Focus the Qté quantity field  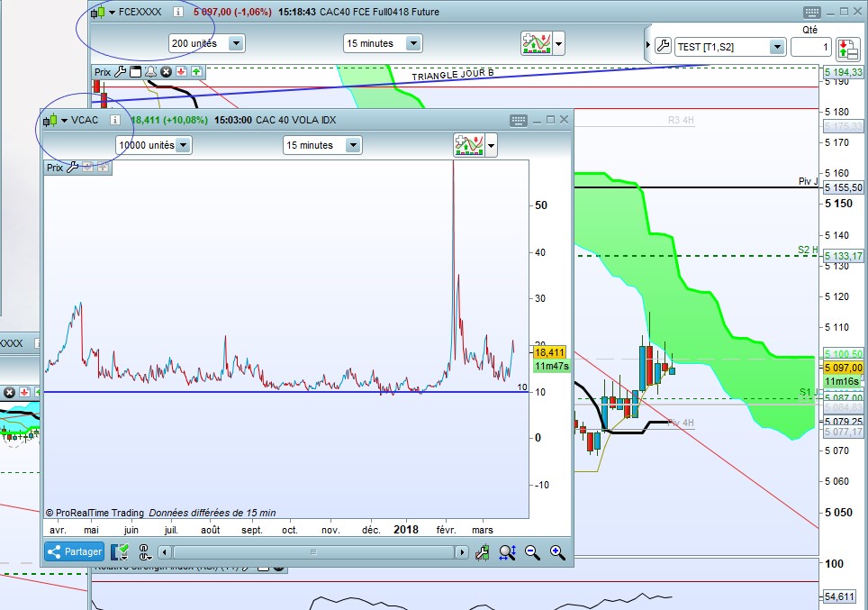pos(811,47)
